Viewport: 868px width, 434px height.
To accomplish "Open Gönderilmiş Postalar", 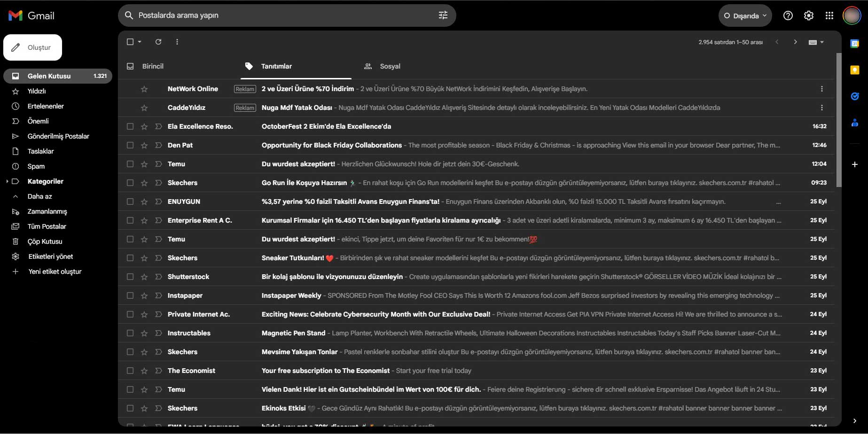I will (x=58, y=136).
